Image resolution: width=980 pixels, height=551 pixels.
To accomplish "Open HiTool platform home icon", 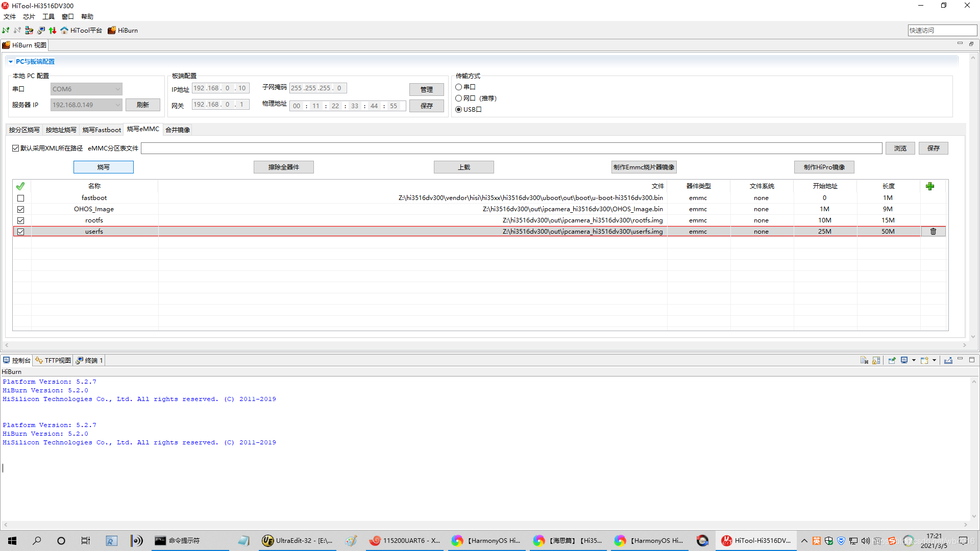I will [x=64, y=31].
